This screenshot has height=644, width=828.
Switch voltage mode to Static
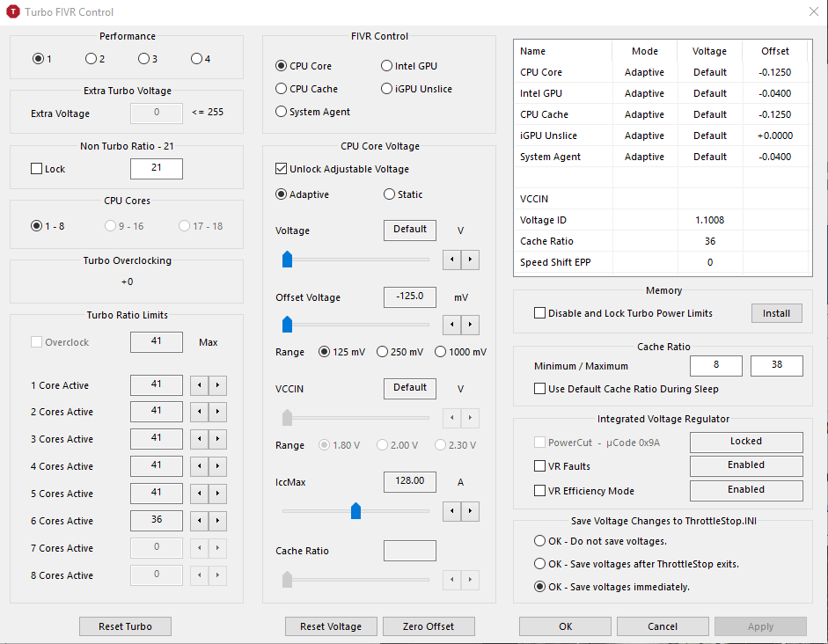(403, 194)
